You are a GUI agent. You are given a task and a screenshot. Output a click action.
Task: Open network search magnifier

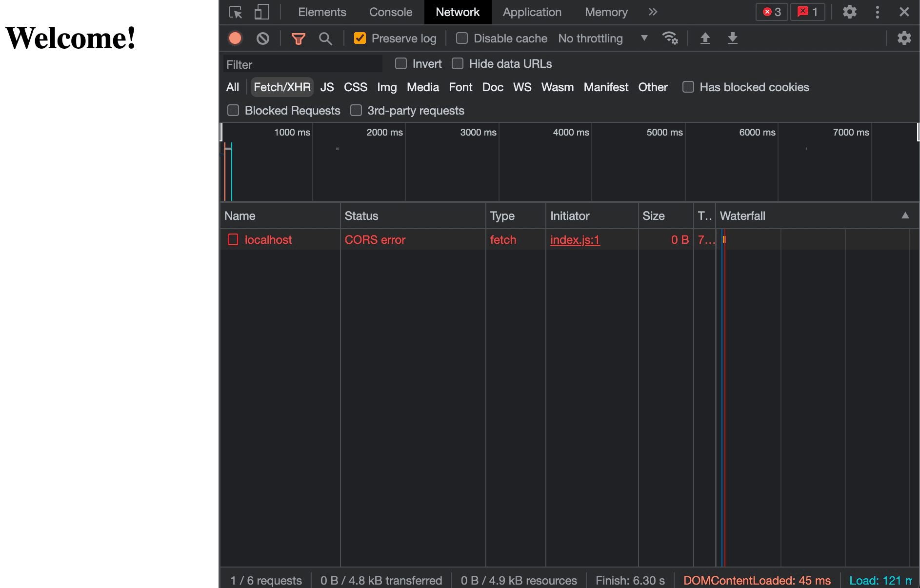click(x=325, y=39)
